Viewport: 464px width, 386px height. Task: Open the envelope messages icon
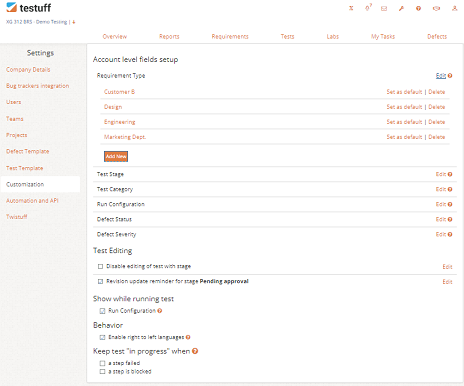(x=384, y=8)
